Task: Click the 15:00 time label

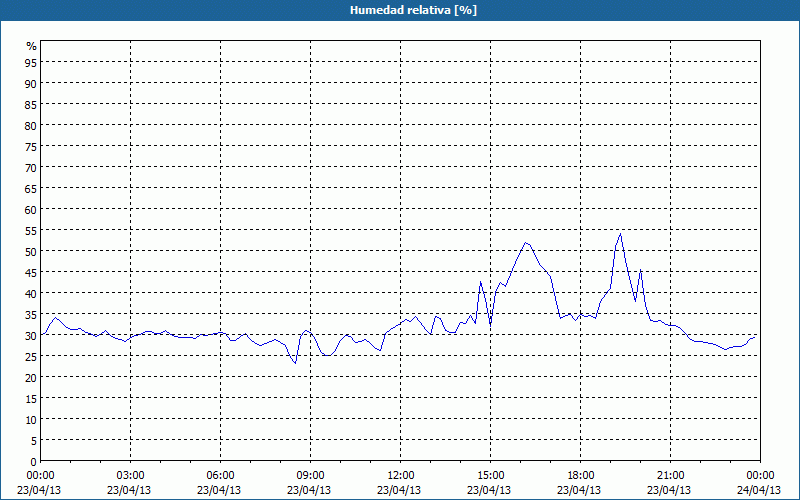Action: pyautogui.click(x=491, y=476)
